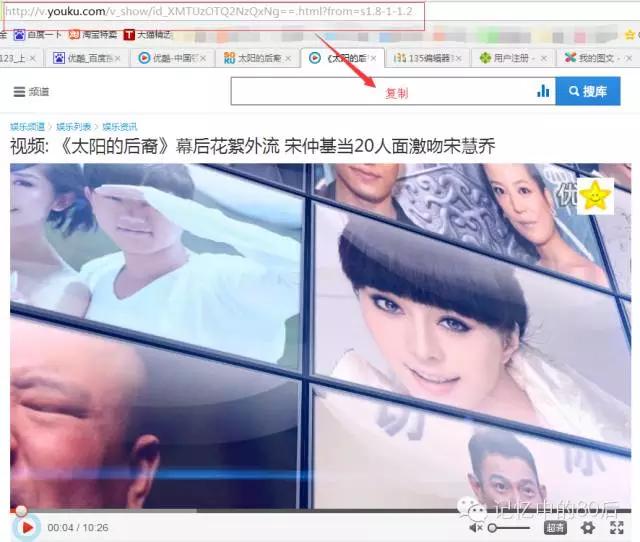The height and width of the screenshot is (542, 640).
Task: Open the 娱乐列表 breadcrumb link
Action: (x=73, y=127)
